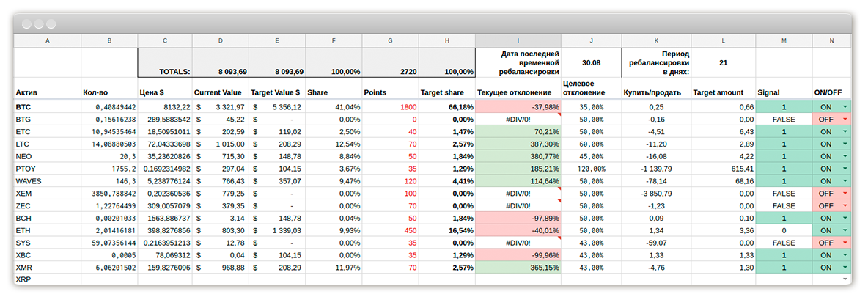Viewport: 868px width, 297px height.
Task: Click BTC points value 1800
Action: point(390,107)
